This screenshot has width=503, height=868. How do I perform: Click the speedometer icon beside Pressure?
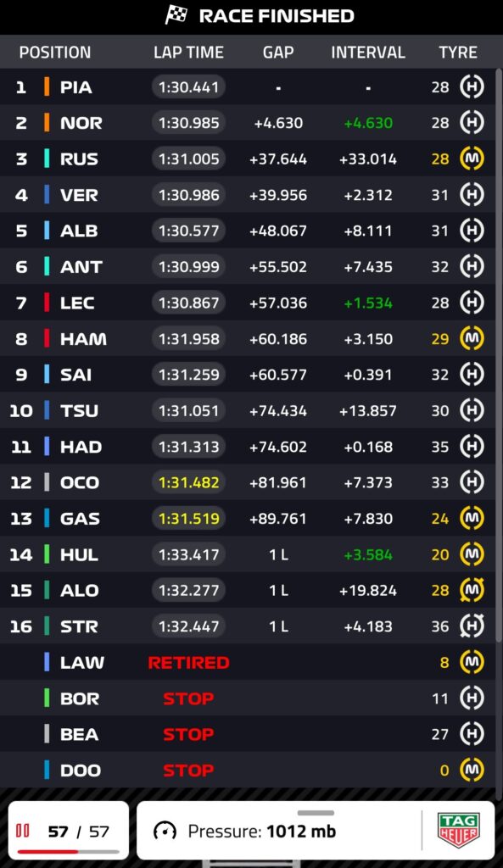[x=165, y=831]
